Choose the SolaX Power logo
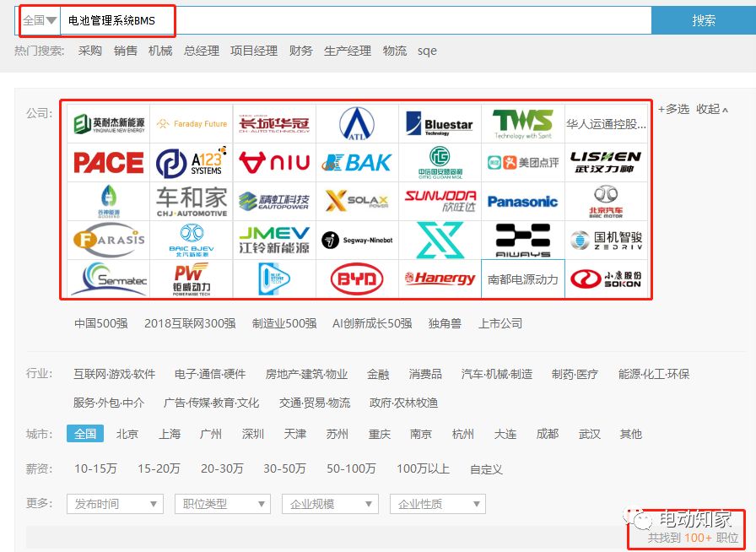756x552 pixels. [357, 201]
